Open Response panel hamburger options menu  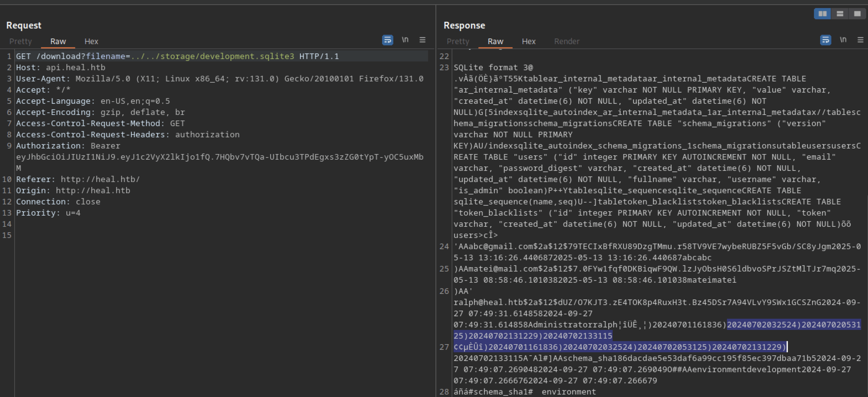point(860,40)
